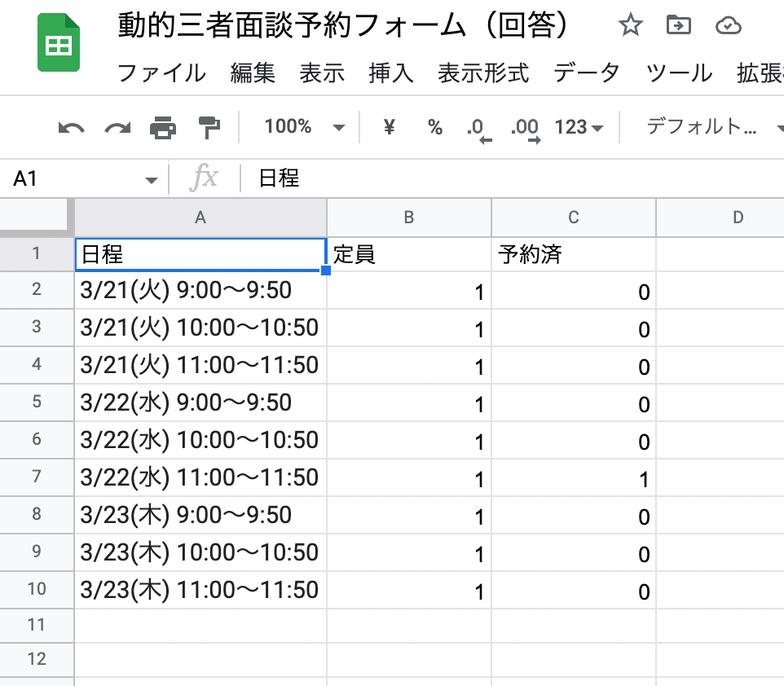Star the spreadsheet document
The image size is (784, 686).
click(630, 25)
